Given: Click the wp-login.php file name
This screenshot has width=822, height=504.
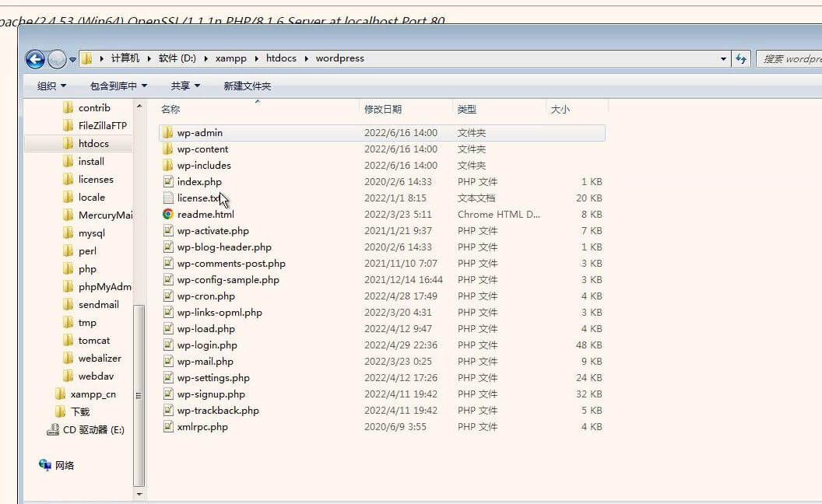Looking at the screenshot, I should [x=207, y=345].
